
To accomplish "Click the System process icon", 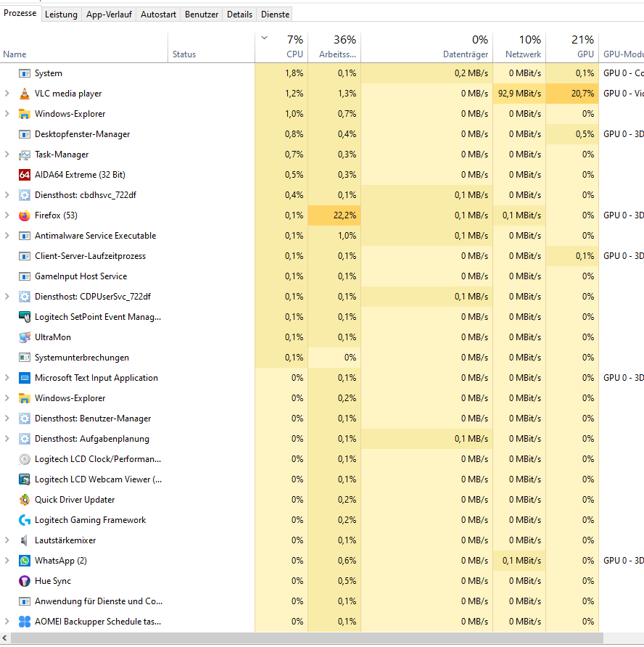I will click(25, 73).
